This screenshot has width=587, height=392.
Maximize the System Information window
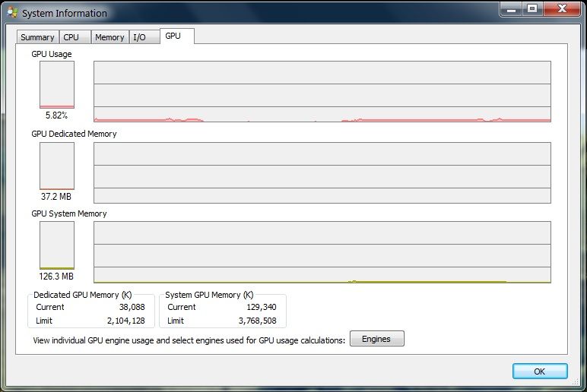click(532, 9)
